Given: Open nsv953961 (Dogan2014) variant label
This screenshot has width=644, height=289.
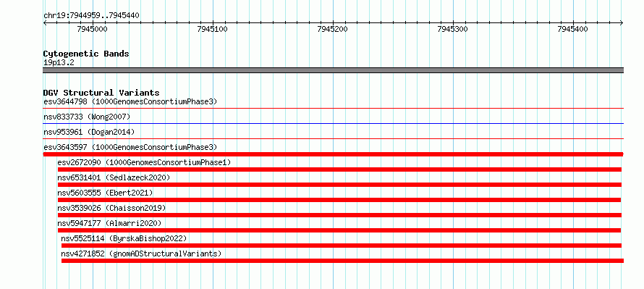Looking at the screenshot, I should [x=89, y=132].
